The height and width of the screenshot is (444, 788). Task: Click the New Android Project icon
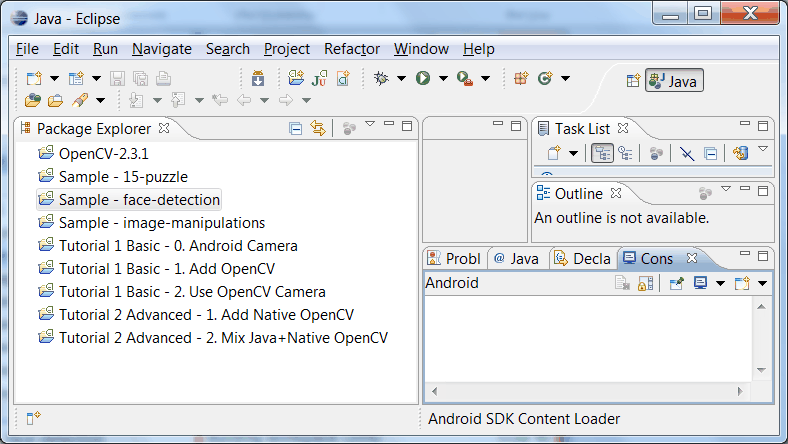[296, 78]
